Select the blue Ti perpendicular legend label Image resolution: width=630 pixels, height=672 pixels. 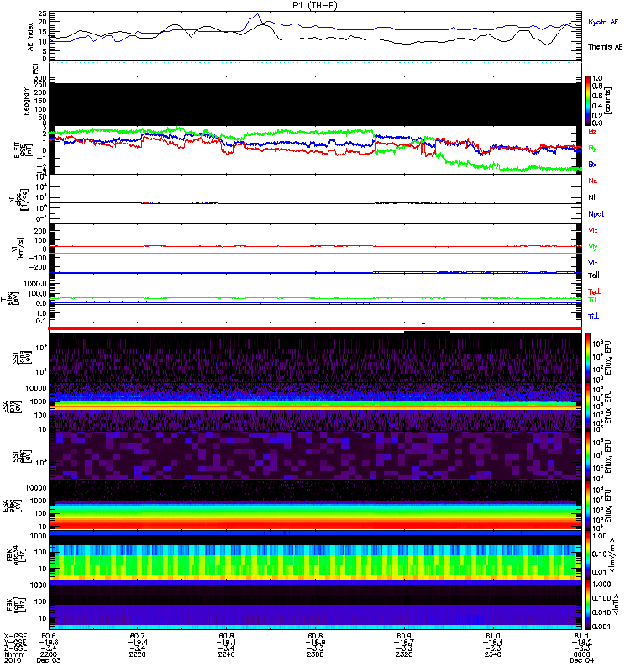tap(593, 317)
